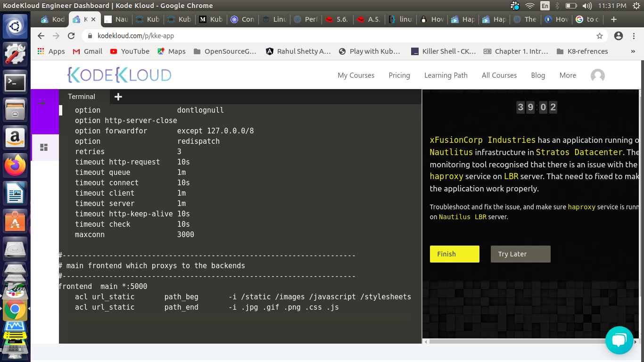Open the dashboard grid icon in sidebar
644x362 pixels.
pos(44,148)
